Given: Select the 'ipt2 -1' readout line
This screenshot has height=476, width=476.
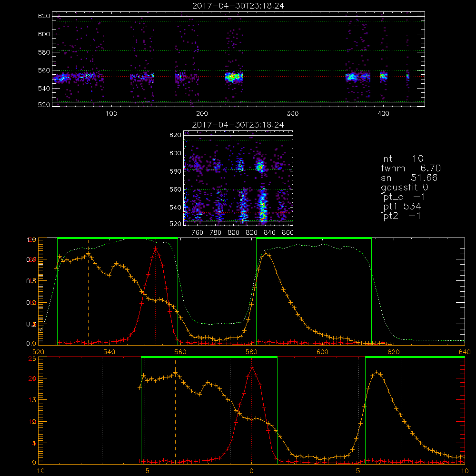Looking at the screenshot, I should tap(401, 216).
